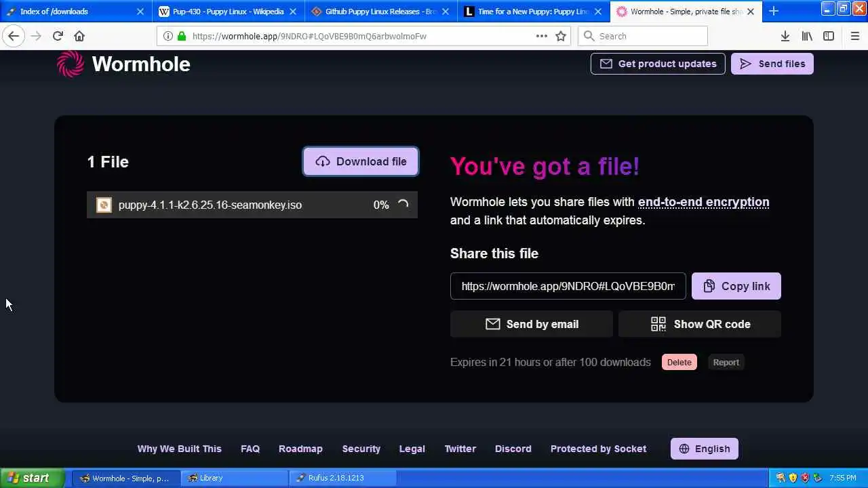Open Why We Built This link
Screen dimensions: 868x488
[x=179, y=449]
